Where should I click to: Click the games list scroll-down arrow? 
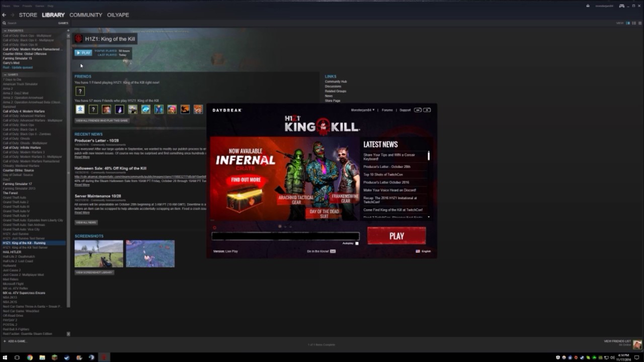point(68,334)
